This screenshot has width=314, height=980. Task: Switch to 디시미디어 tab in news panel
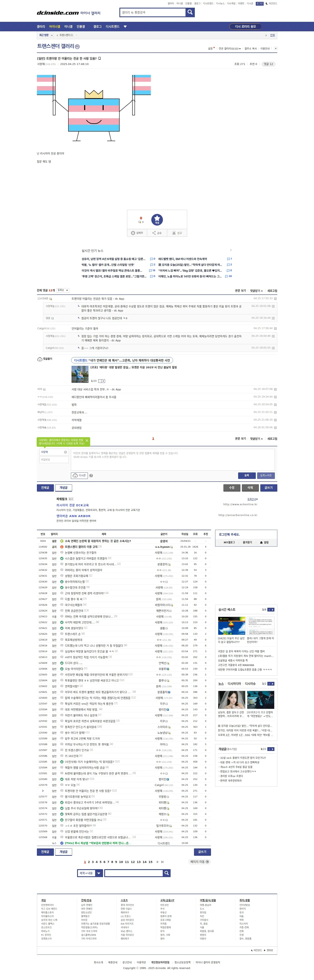click(x=234, y=684)
